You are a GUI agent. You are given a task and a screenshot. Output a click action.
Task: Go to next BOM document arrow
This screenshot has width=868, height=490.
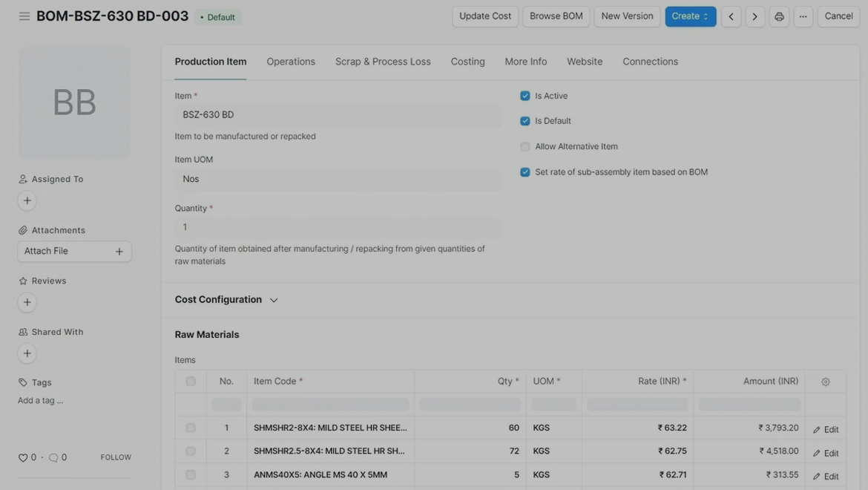click(755, 16)
